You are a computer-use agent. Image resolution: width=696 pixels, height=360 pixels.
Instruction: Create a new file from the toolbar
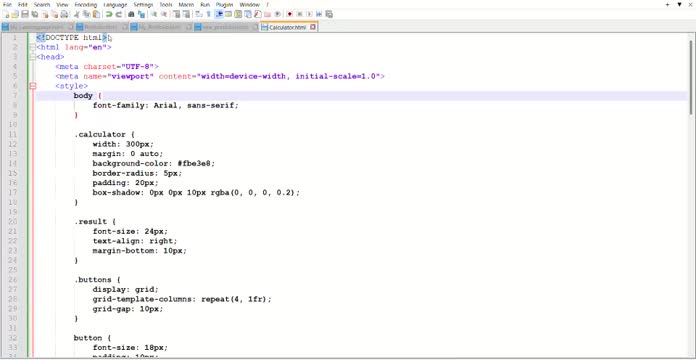[x=6, y=14]
